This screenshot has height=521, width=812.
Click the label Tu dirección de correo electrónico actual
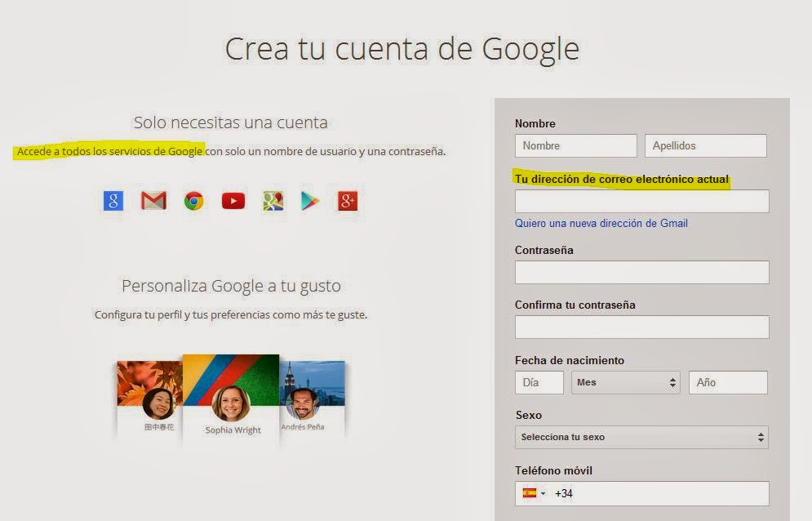tap(621, 180)
